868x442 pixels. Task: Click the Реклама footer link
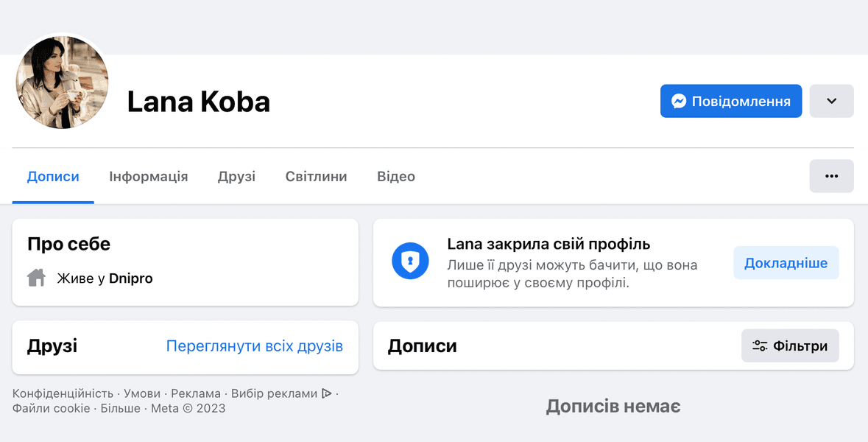pyautogui.click(x=196, y=393)
